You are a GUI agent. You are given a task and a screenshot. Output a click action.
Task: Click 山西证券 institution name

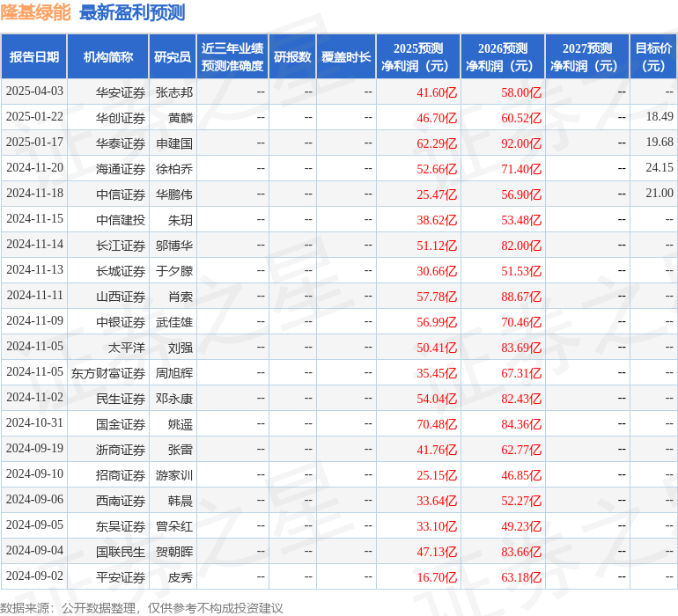pos(121,297)
